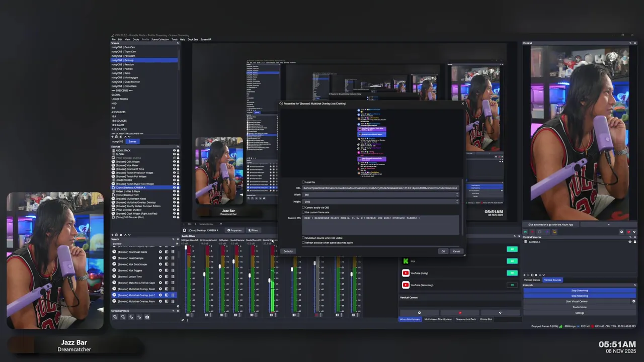Move scene up with chevron arrow

125,137
